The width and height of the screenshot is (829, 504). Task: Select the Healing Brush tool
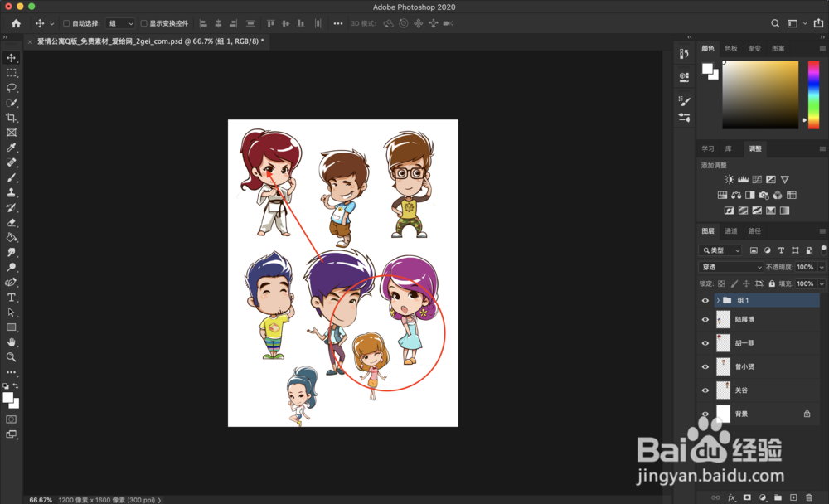(11, 162)
